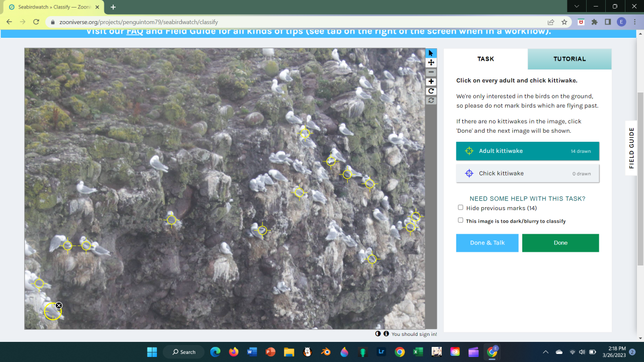This screenshot has height=362, width=644.
Task: Click the adult mark at the image's bottom-left
Action: point(53,311)
